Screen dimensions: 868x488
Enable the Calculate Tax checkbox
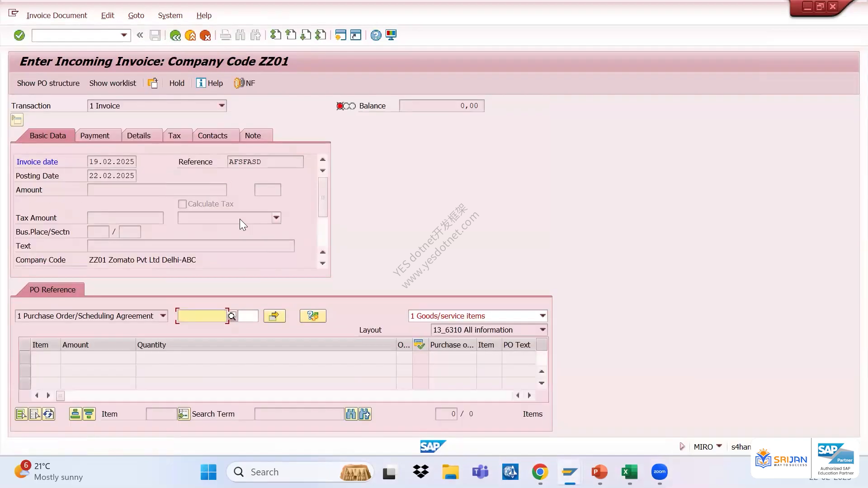click(182, 204)
